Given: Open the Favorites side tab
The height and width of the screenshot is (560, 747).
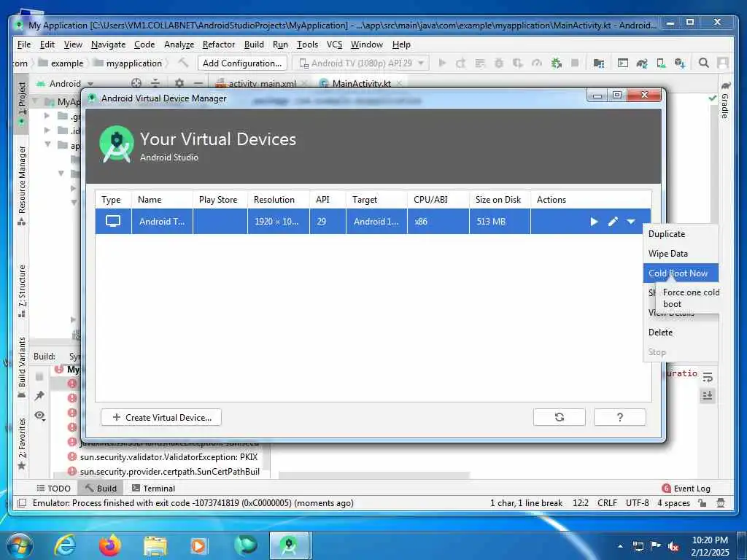Looking at the screenshot, I should pyautogui.click(x=21, y=443).
